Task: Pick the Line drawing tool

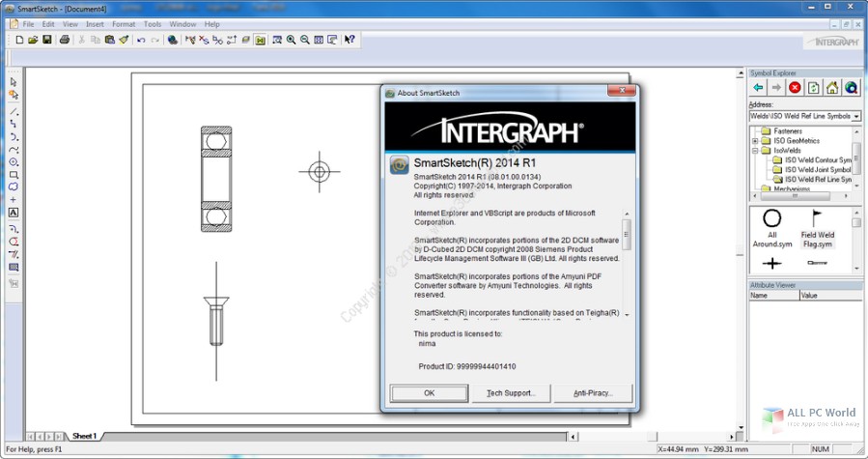Action: [x=14, y=111]
